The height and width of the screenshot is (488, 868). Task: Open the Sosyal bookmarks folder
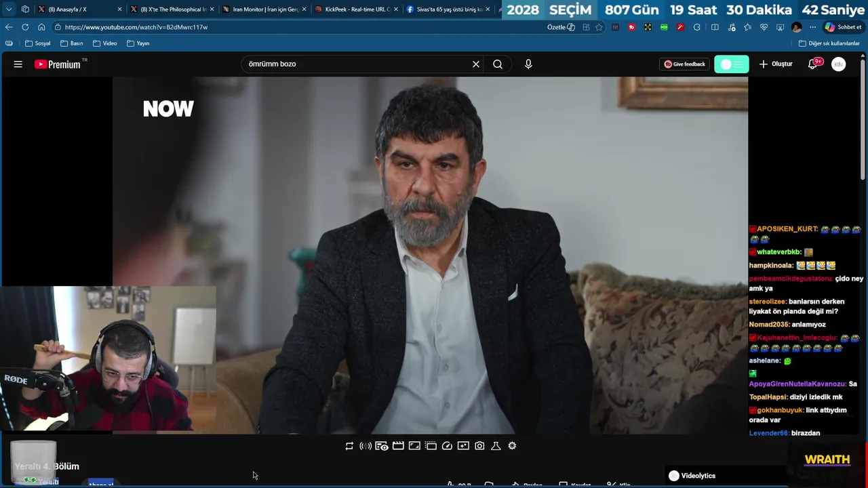(x=37, y=43)
